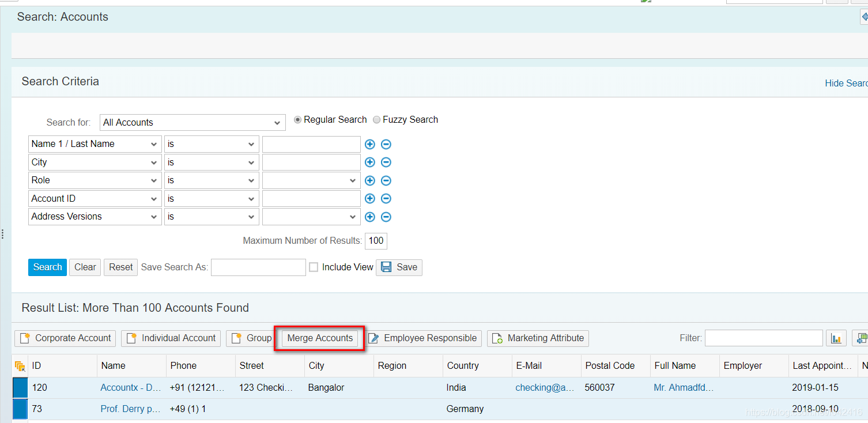The image size is (868, 423).
Task: Click the Marketing Attribute button
Action: click(x=538, y=338)
